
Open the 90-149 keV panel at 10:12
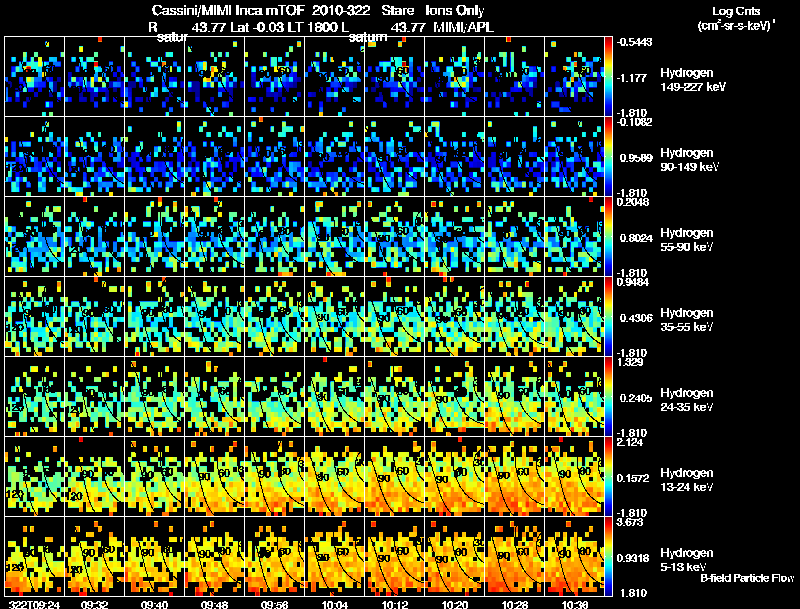click(394, 157)
